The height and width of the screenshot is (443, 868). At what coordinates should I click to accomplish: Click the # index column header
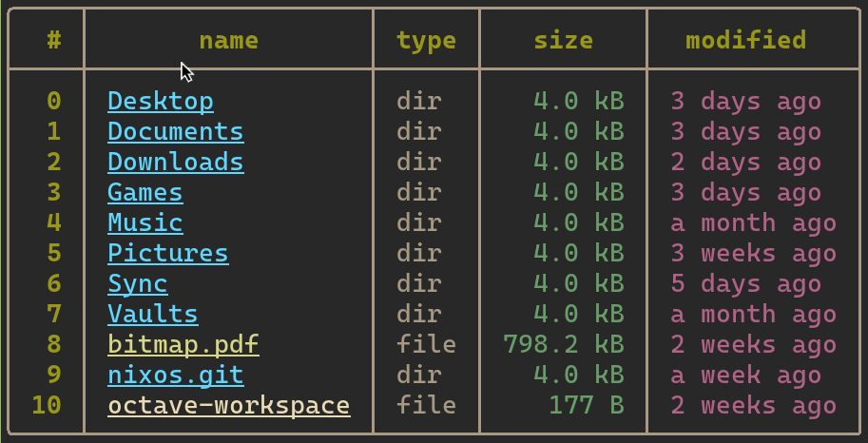[53, 41]
